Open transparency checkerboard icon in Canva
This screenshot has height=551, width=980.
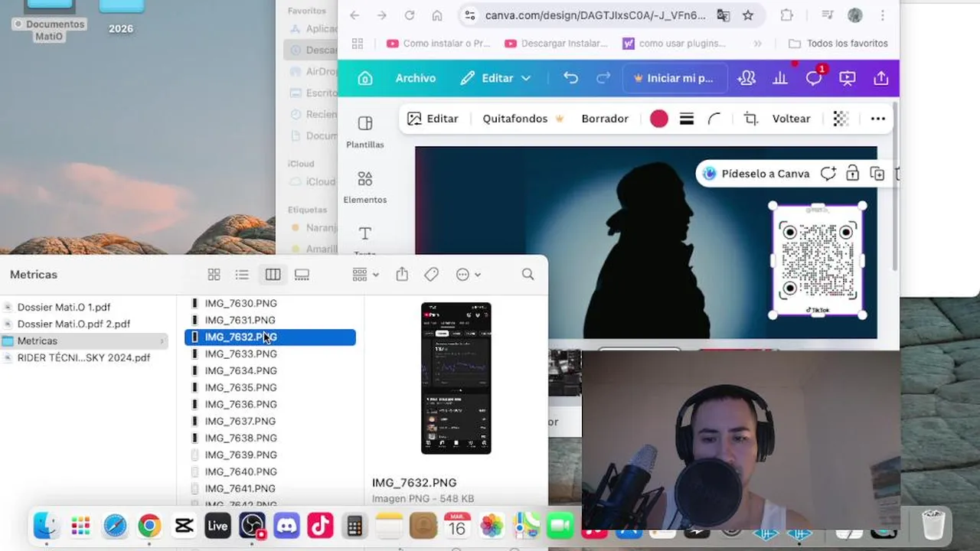coord(841,119)
